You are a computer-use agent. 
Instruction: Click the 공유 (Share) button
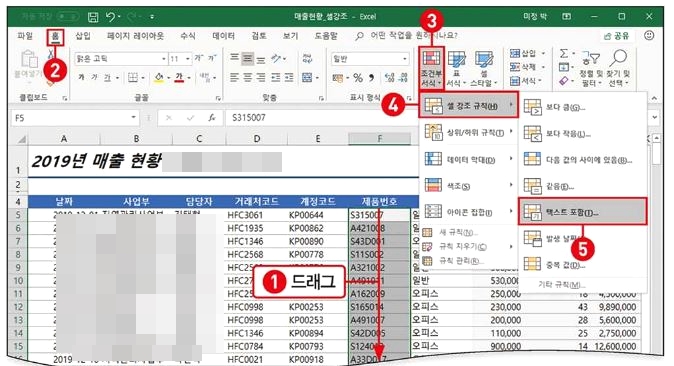(617, 36)
